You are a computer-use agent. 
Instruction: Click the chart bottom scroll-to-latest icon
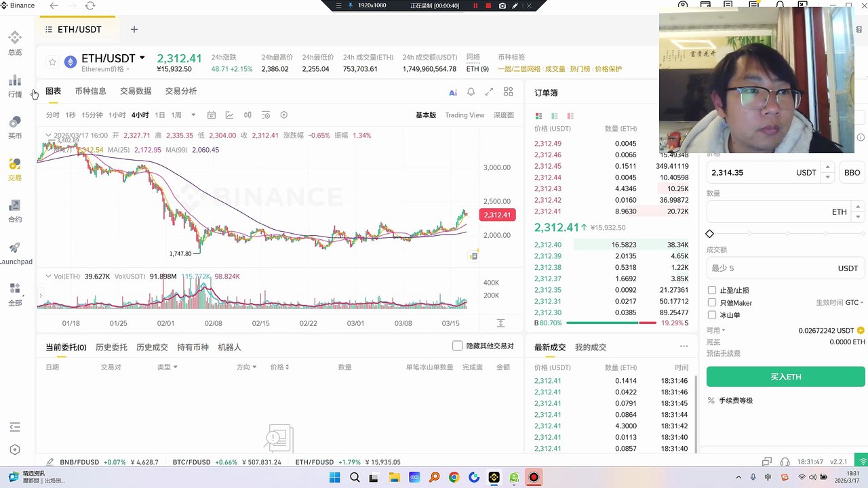point(500,323)
